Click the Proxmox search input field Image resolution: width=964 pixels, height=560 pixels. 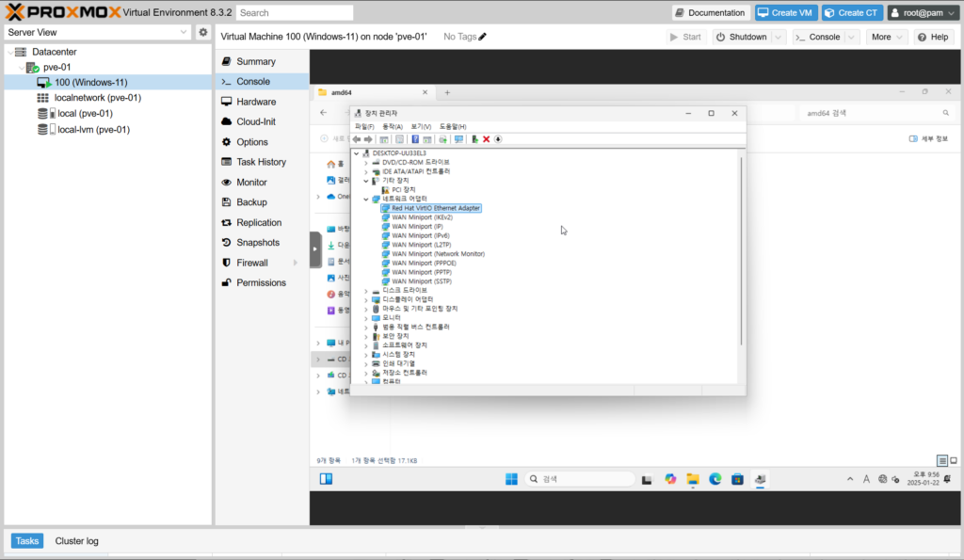click(294, 13)
